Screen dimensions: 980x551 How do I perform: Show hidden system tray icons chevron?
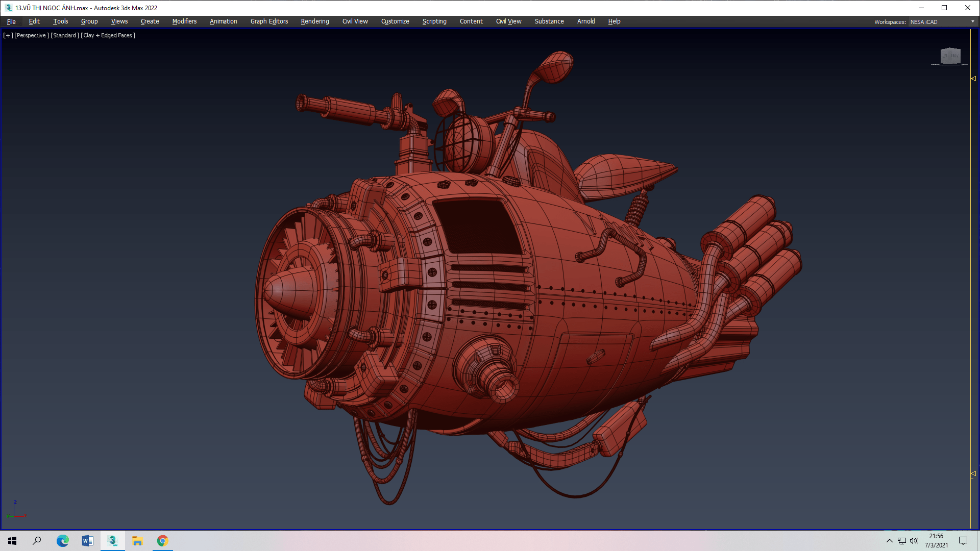point(890,541)
